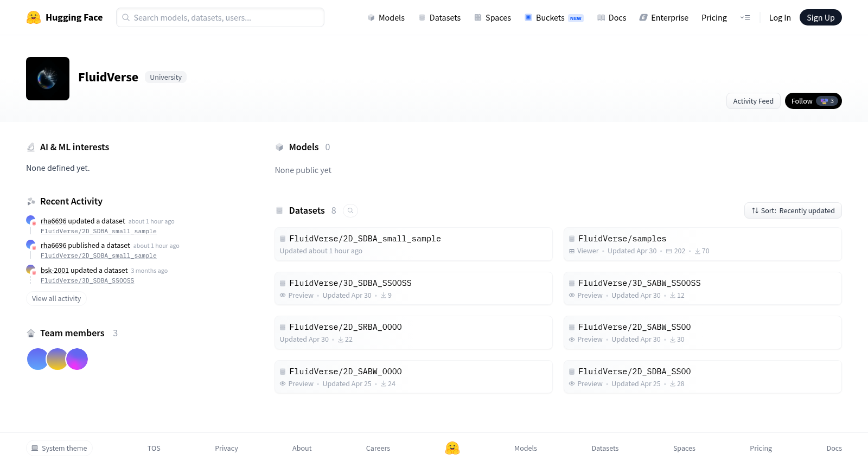Click the Team members heading icon
The width and height of the screenshot is (868, 467).
tap(31, 333)
